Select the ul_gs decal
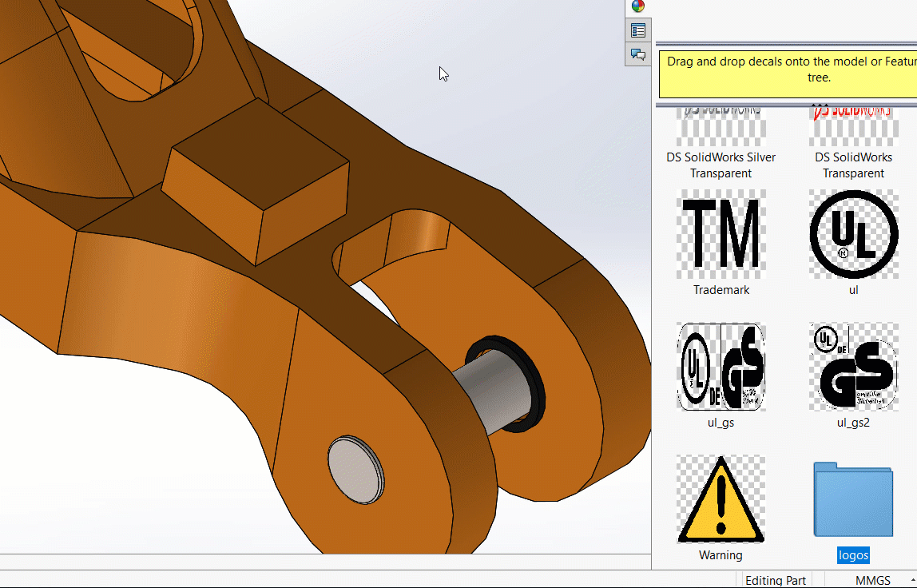This screenshot has height=588, width=917. point(720,367)
